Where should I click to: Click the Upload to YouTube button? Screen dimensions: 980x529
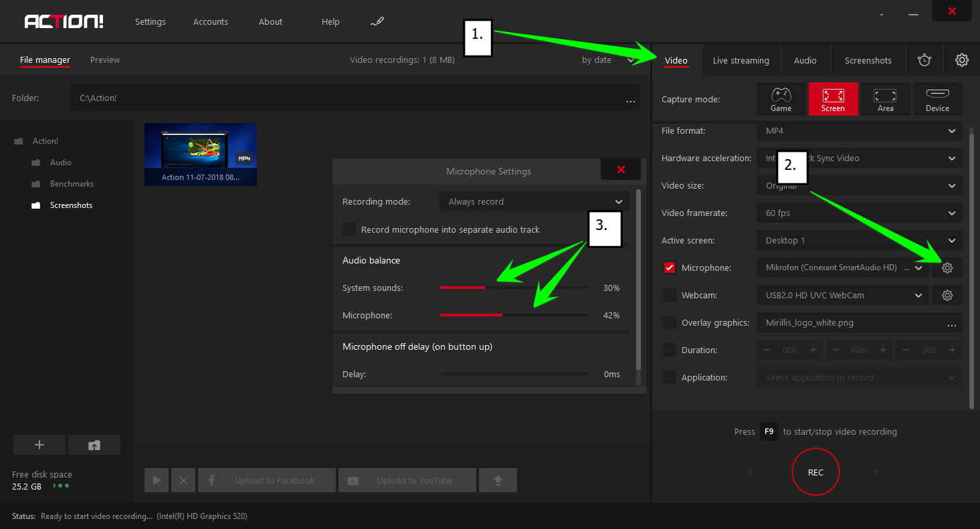click(x=407, y=480)
